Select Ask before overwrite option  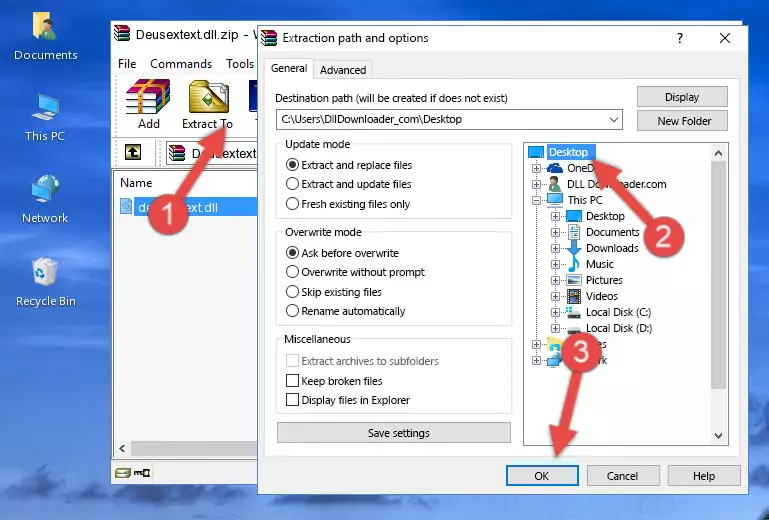coord(342,253)
